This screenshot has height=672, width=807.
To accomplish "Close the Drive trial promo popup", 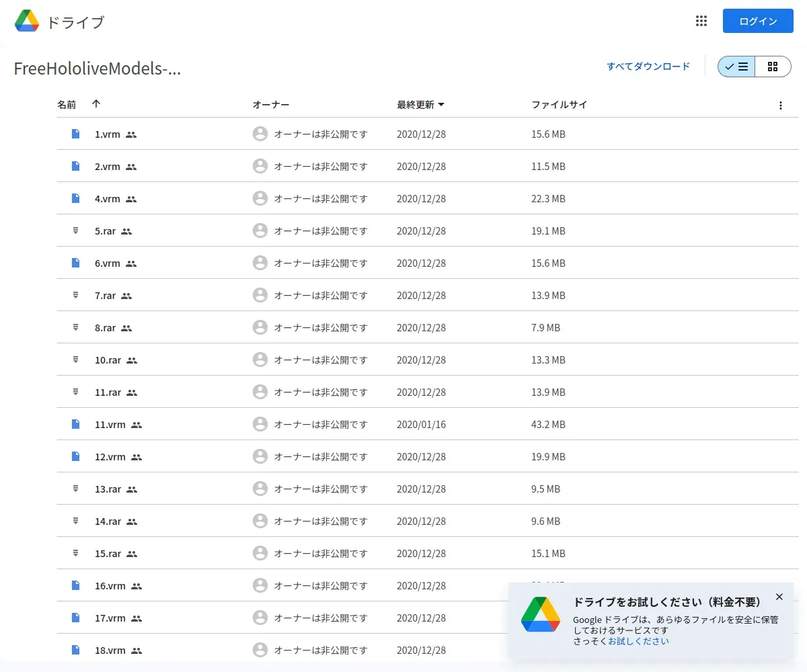I will tap(779, 597).
